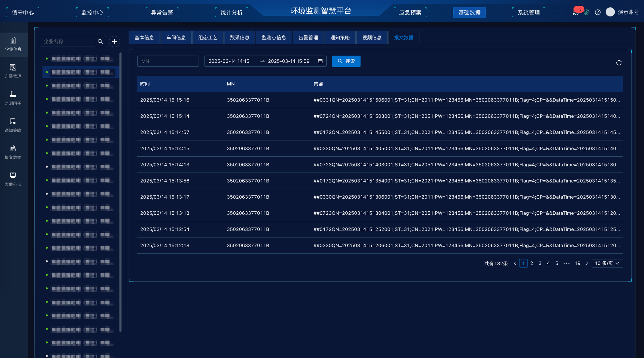Viewport: 644px width, 358px height.
Task: Switch to the 监测点信息 tab
Action: point(274,37)
